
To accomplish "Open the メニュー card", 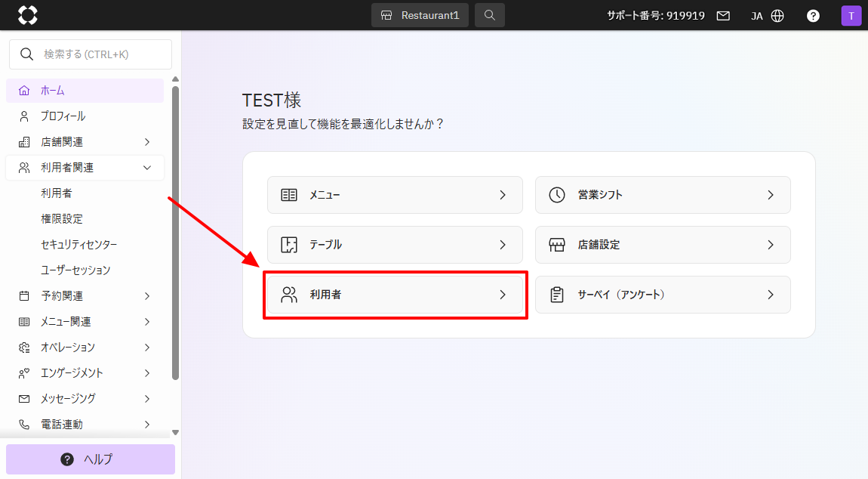I will point(395,195).
